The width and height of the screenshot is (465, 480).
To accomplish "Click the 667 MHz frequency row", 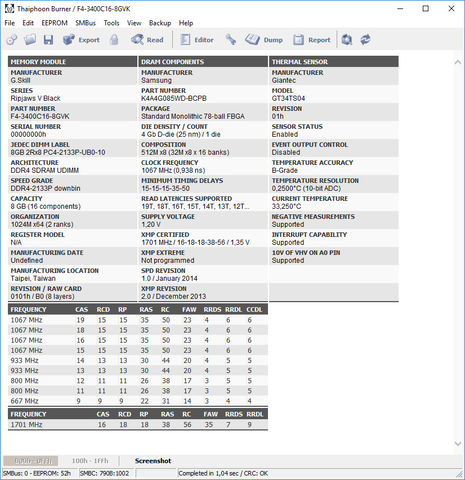I will [x=138, y=401].
